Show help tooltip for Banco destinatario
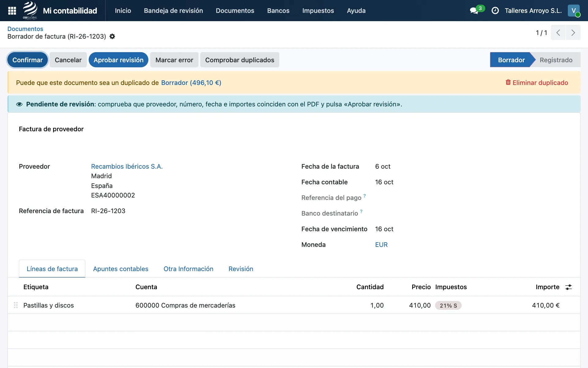The image size is (588, 368). (361, 211)
